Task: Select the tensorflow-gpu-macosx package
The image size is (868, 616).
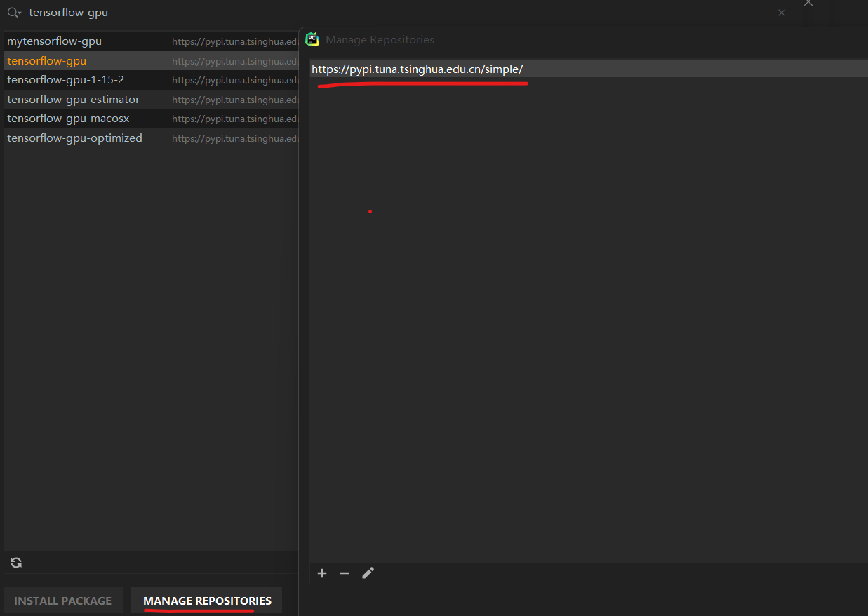Action: click(x=69, y=119)
